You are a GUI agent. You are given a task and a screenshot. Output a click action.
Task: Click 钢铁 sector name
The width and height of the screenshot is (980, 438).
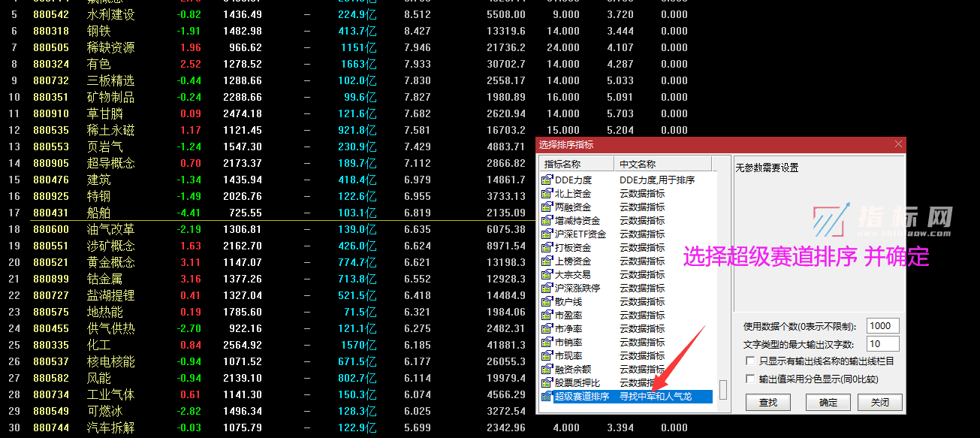coord(99,31)
